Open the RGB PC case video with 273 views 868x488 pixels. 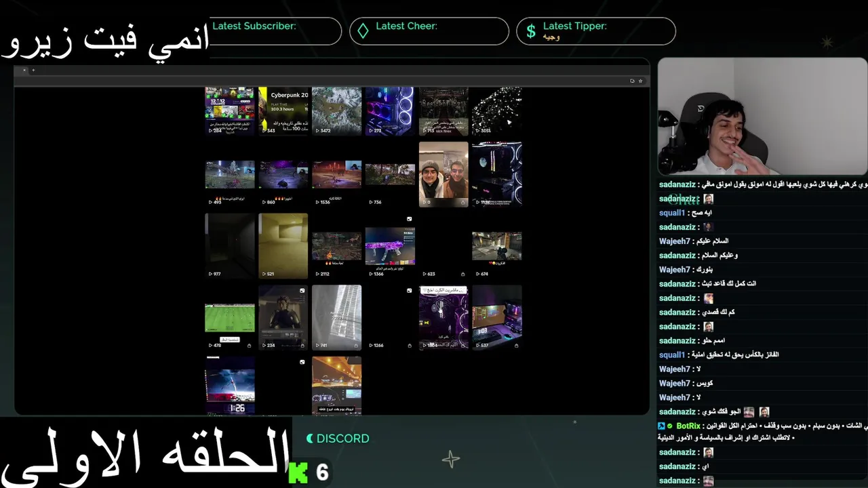(390, 111)
